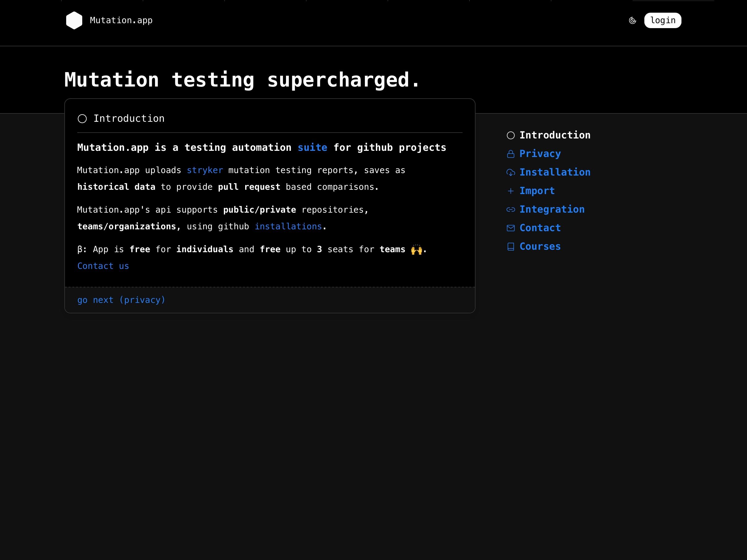
Task: Expand the Import section
Action: pyautogui.click(x=537, y=191)
